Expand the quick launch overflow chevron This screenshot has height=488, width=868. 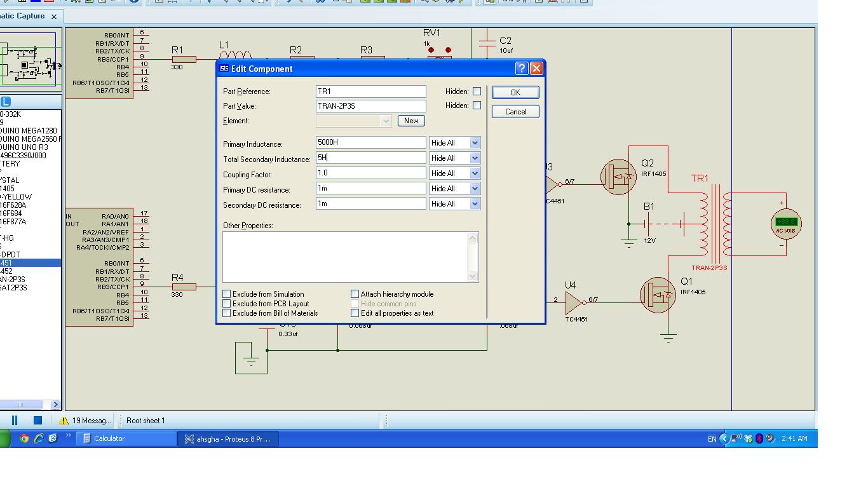pos(68,437)
